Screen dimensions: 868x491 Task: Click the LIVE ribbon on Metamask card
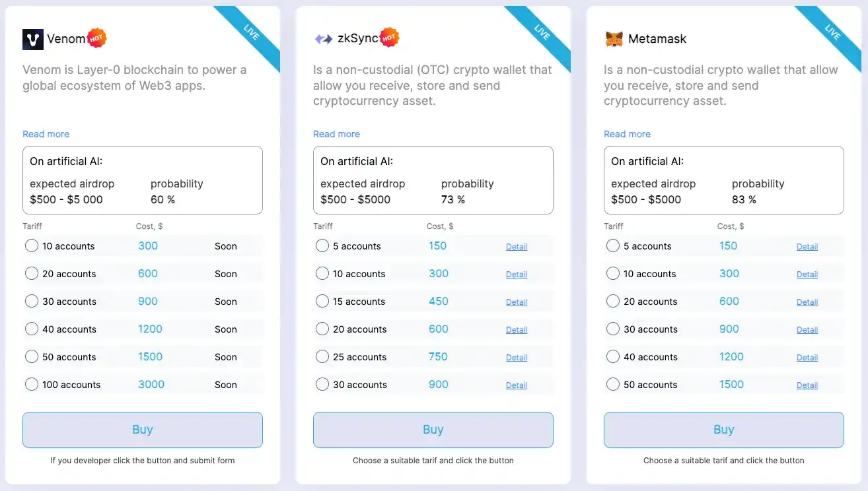(x=832, y=33)
